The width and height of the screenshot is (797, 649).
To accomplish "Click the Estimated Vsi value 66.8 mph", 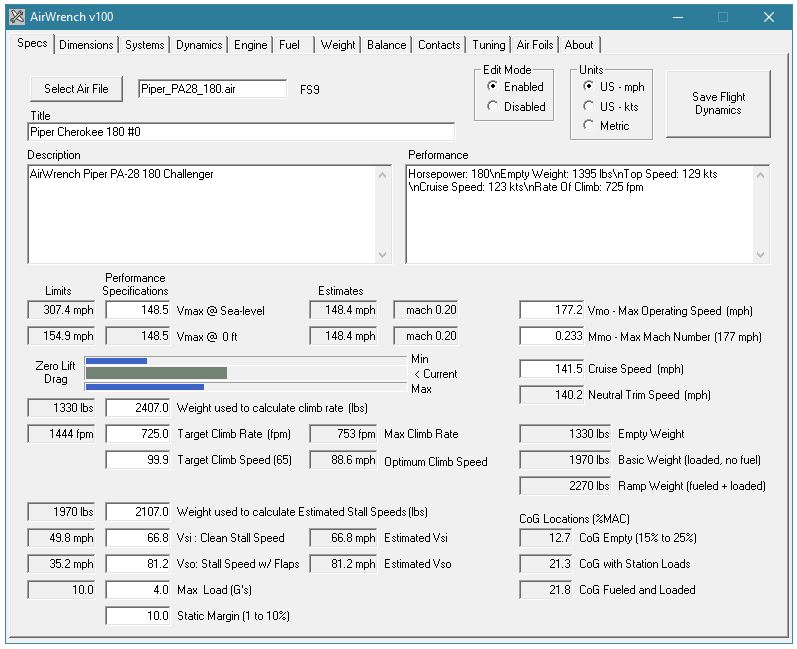I will coord(344,538).
